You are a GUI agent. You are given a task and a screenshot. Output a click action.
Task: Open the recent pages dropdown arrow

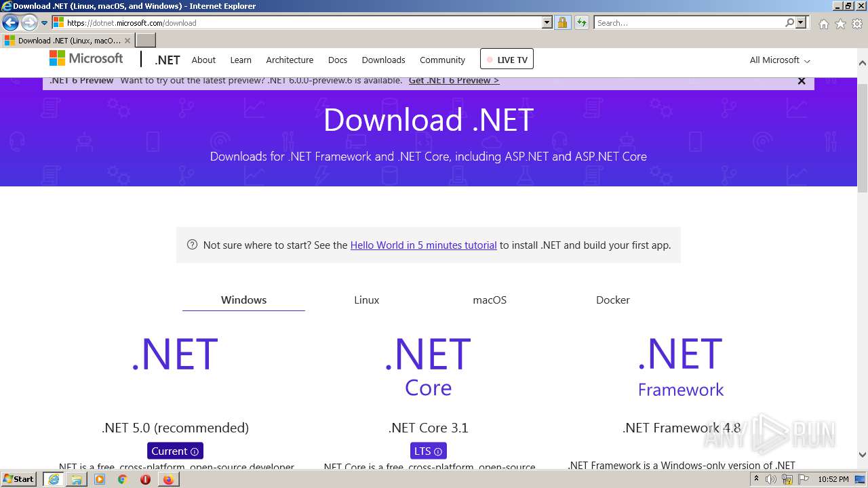point(44,23)
